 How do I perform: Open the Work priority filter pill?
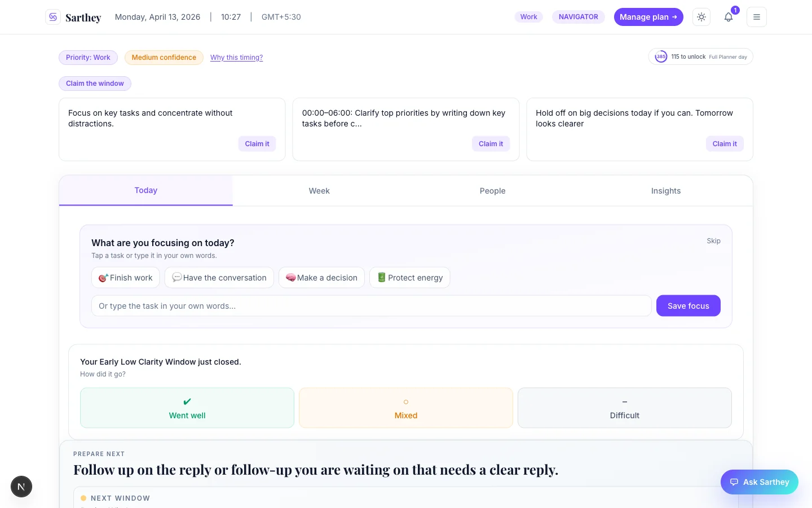pos(528,17)
